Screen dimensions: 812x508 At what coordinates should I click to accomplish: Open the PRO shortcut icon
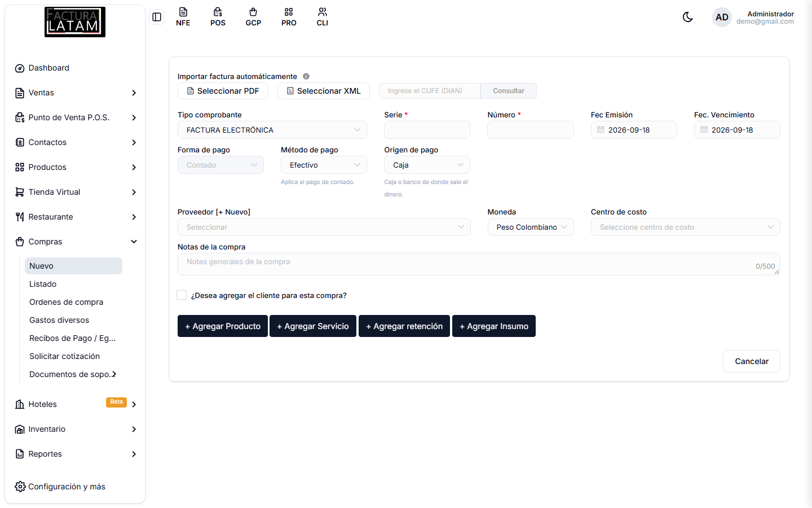click(289, 17)
